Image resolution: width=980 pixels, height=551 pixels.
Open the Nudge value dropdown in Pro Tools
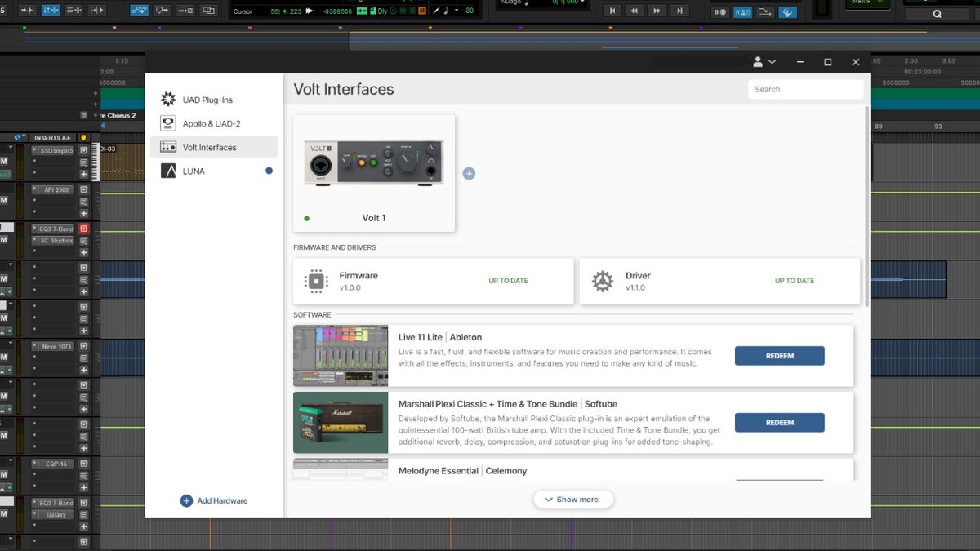(x=583, y=2)
